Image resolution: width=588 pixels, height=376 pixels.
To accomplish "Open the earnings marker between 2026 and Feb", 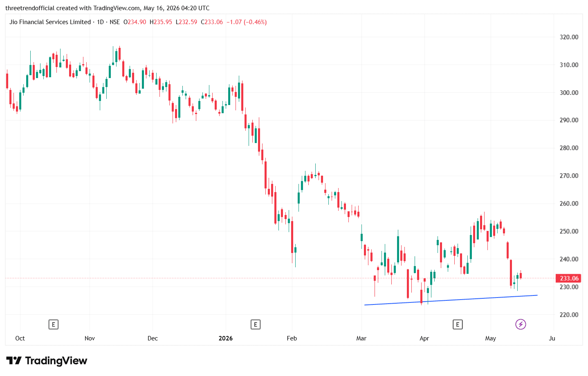I will [x=256, y=325].
